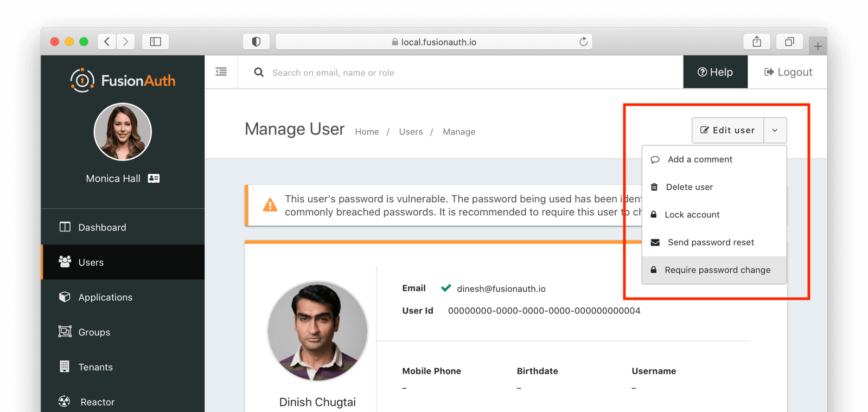Screen dimensions: 868x412
Task: Choose Require password change
Action: 714,270
